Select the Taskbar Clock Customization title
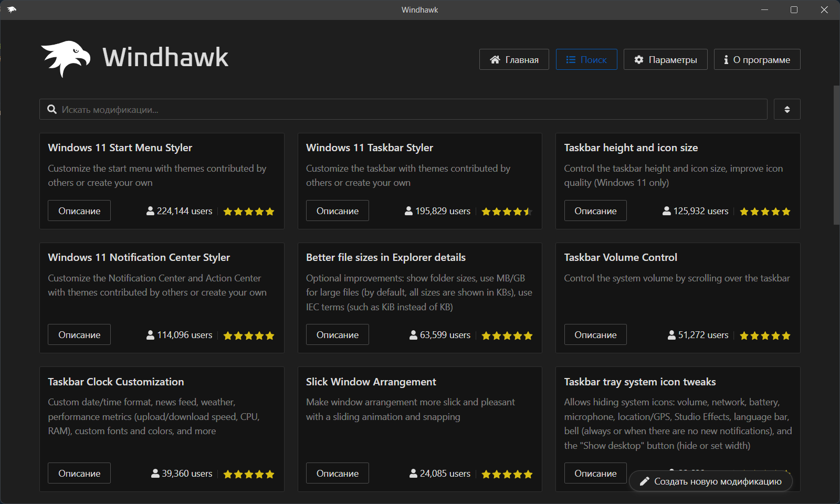The image size is (840, 504). (x=116, y=382)
